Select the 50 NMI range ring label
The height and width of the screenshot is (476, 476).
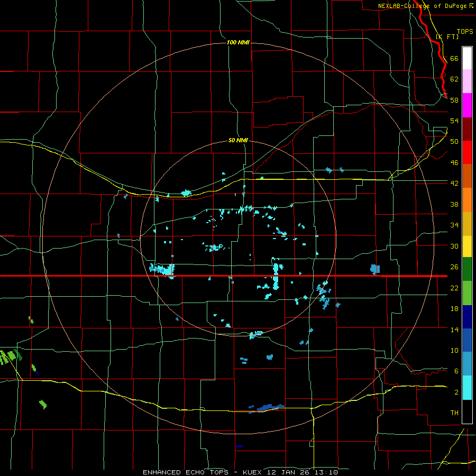238,141
